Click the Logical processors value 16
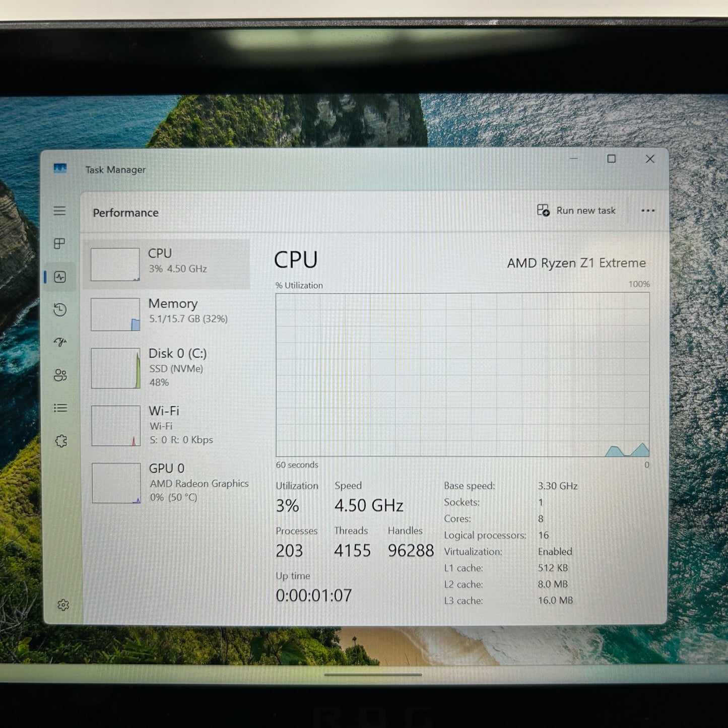The image size is (728, 728). 543,535
